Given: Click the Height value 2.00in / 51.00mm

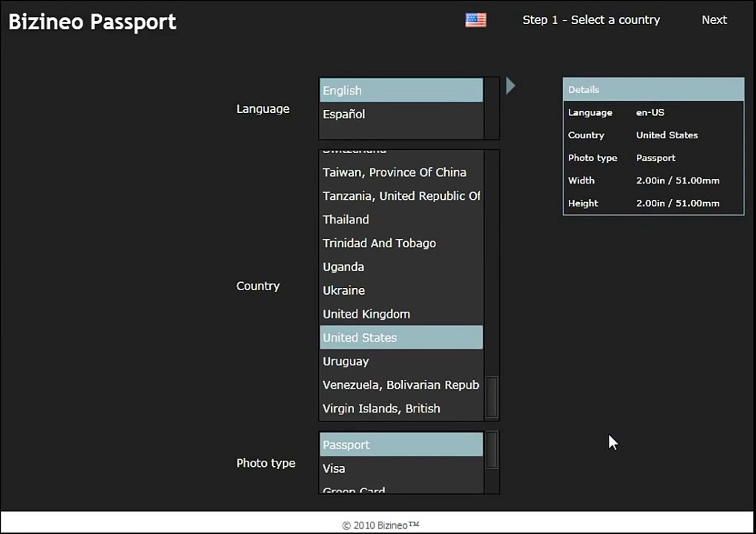Looking at the screenshot, I should tap(678, 203).
